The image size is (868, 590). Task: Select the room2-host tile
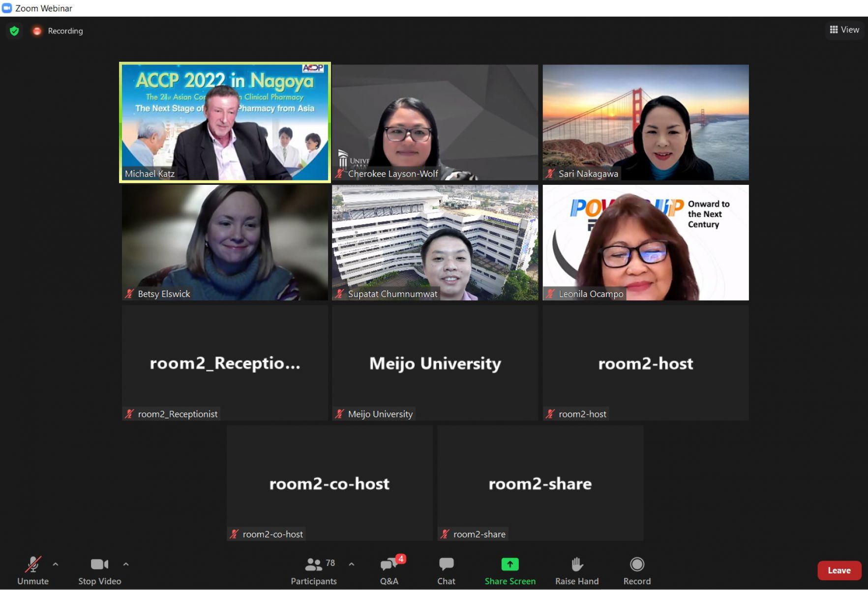(646, 363)
